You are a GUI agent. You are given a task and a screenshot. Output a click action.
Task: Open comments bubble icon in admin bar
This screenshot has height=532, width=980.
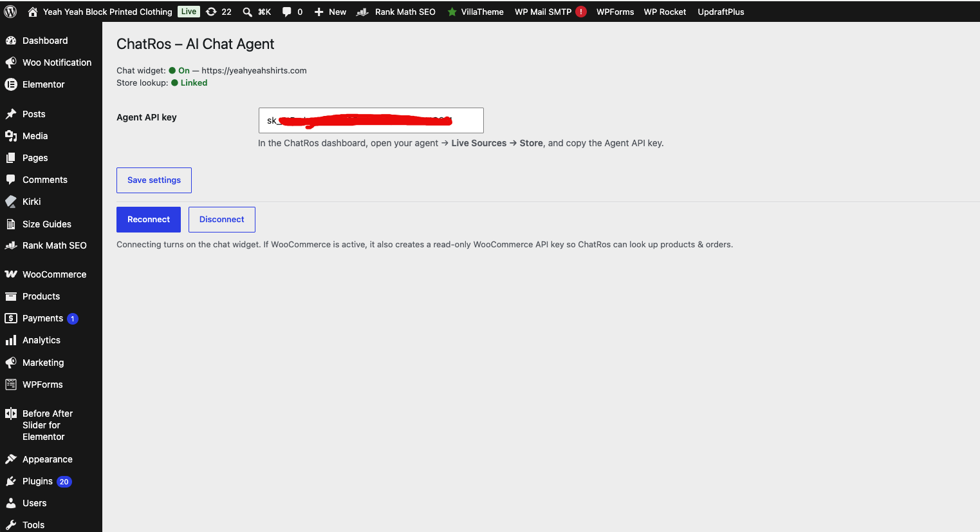point(286,12)
